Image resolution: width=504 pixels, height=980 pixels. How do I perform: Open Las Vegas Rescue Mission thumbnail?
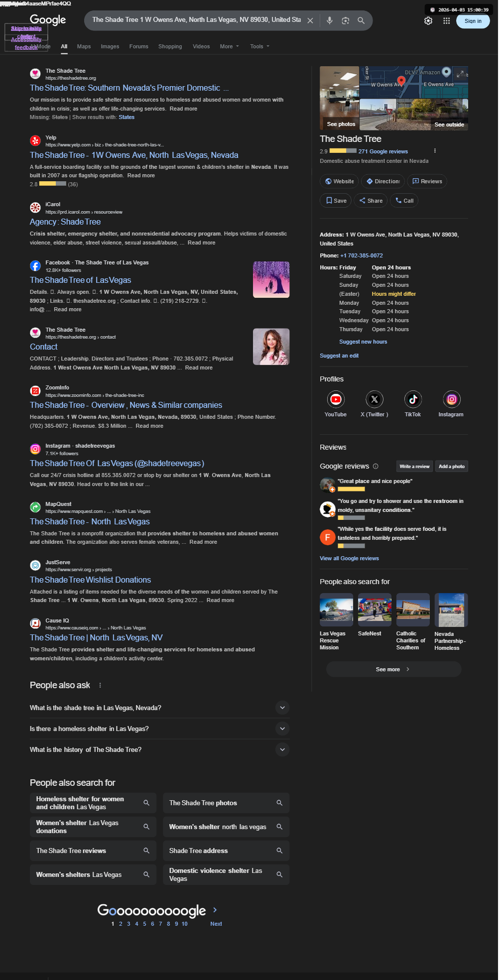tap(336, 610)
